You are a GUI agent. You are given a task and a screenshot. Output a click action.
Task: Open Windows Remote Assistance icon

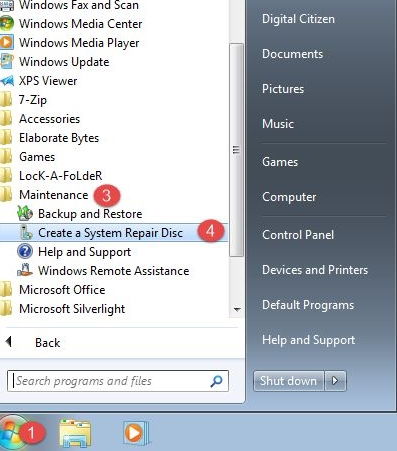pyautogui.click(x=25, y=270)
